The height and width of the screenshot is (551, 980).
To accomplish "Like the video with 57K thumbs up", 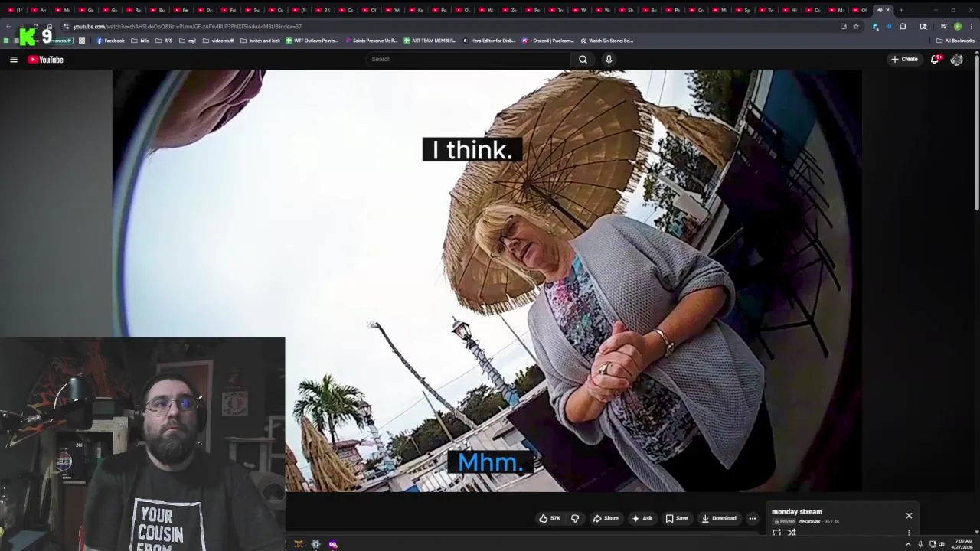I will click(x=550, y=518).
